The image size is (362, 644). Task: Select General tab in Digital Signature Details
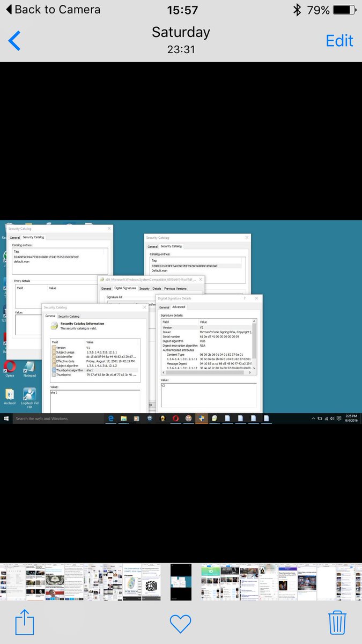coord(164,308)
